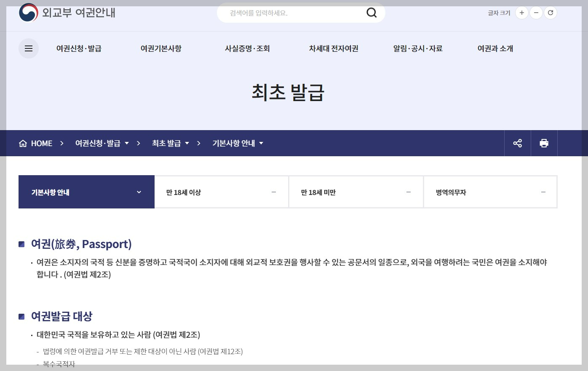Open 알림·공시·자료 top menu
Image resolution: width=588 pixels, height=371 pixels.
click(x=418, y=48)
